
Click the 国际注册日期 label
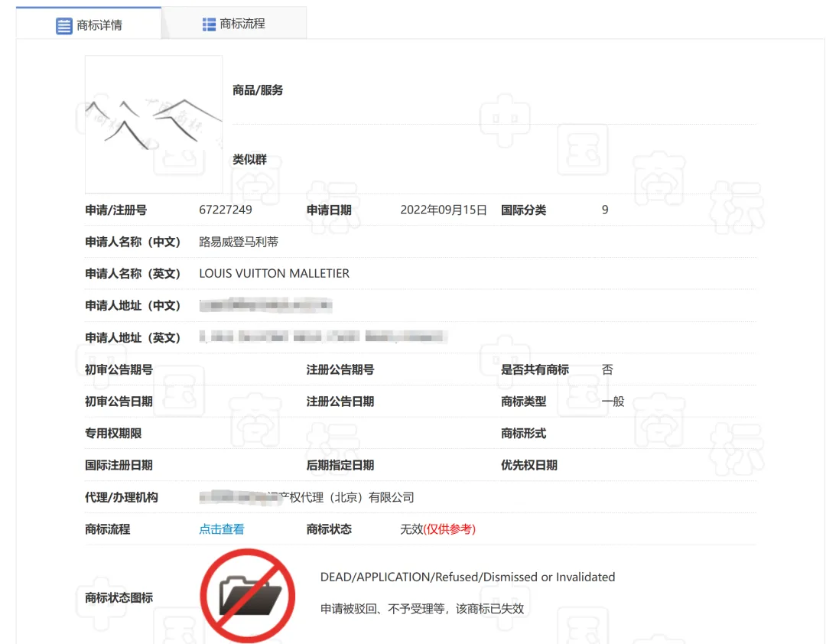[119, 465]
